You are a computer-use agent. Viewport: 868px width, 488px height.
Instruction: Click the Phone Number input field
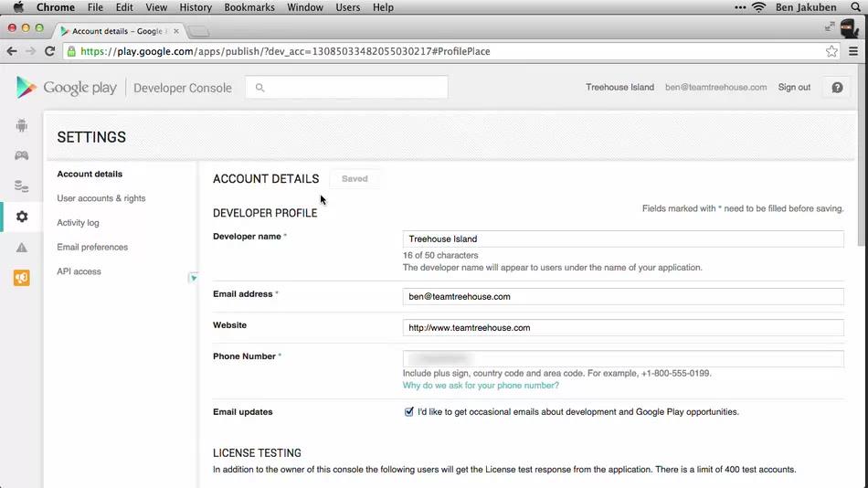coord(623,358)
